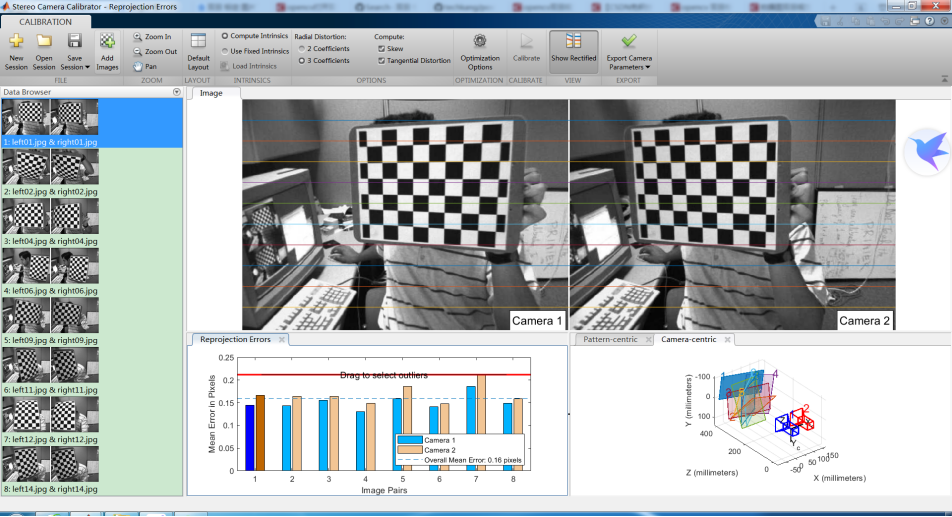Activate the Pan hand tool
Image resolution: width=952 pixels, height=517 pixels.
(145, 66)
